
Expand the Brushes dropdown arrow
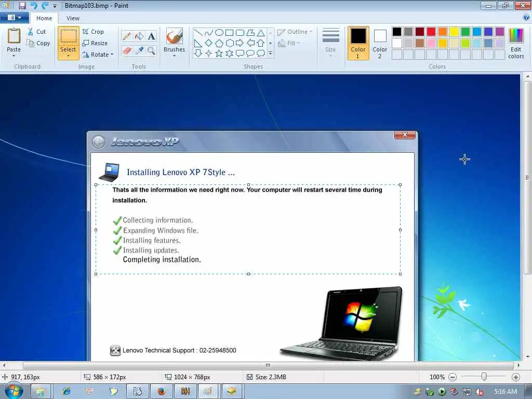click(174, 56)
